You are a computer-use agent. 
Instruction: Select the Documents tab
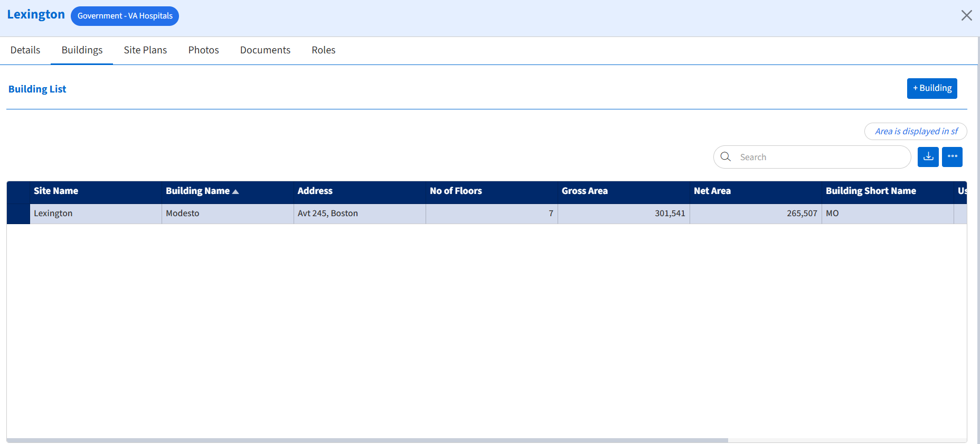[265, 50]
